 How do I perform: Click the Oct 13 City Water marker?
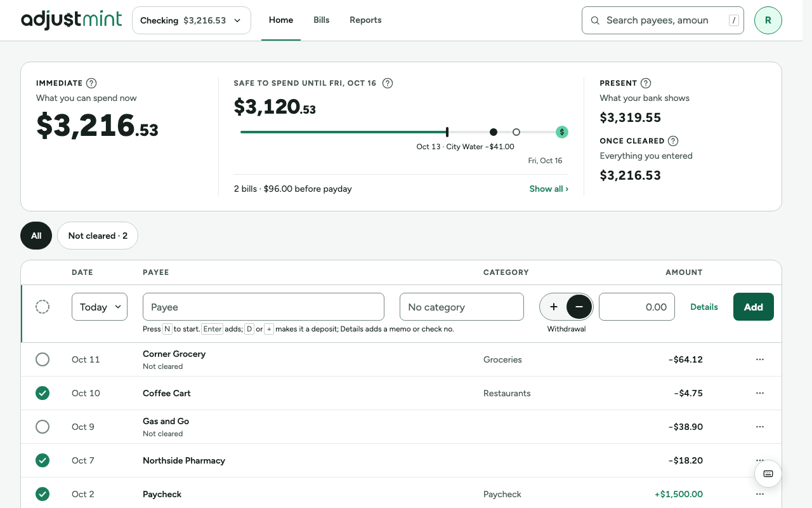494,132
